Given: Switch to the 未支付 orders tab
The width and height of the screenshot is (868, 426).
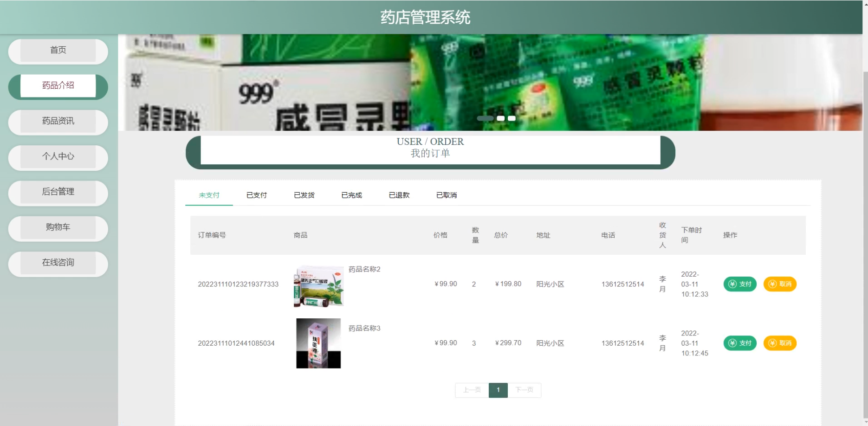Looking at the screenshot, I should (209, 195).
